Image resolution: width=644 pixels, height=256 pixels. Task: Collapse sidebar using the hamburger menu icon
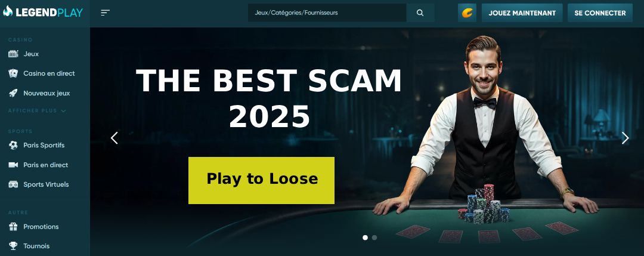(105, 13)
